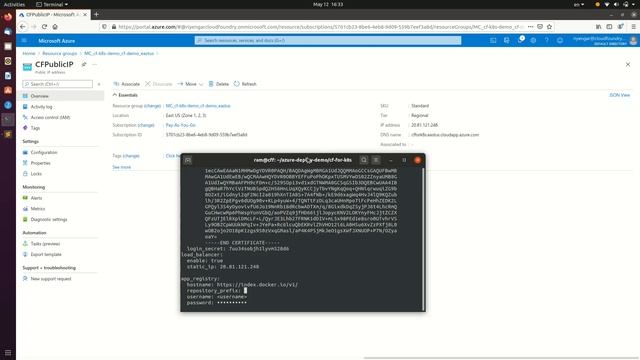Open more options ellipsis beside CFPublicIP title
The height and width of the screenshot is (360, 640).
(95, 64)
